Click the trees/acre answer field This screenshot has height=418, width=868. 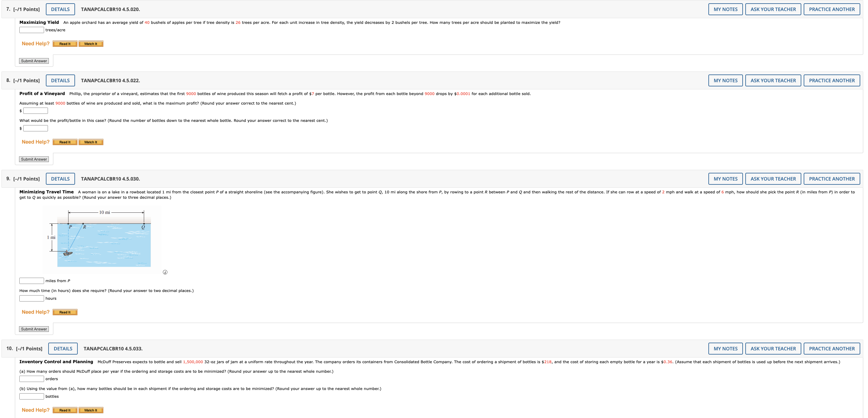pyautogui.click(x=32, y=30)
